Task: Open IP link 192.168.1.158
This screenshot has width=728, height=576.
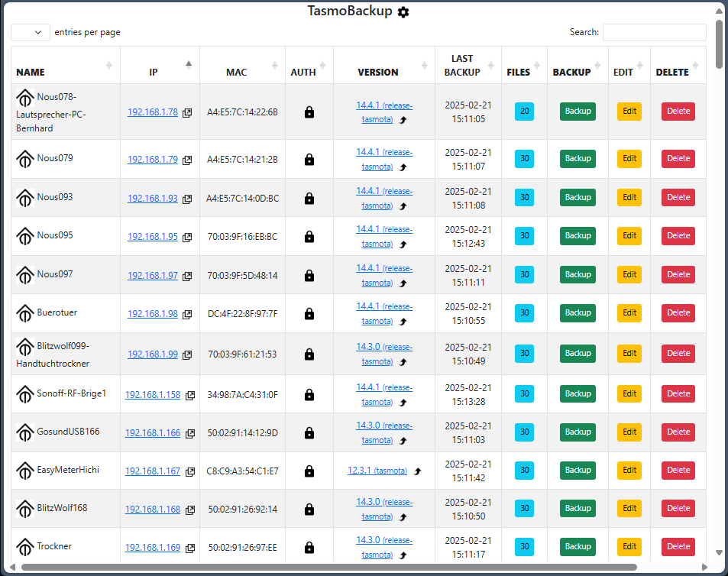Action: [153, 395]
